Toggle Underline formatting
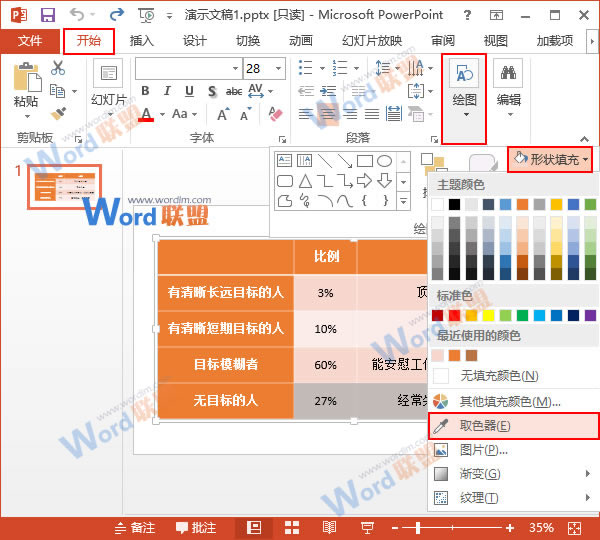The height and width of the screenshot is (540, 600). (x=189, y=91)
